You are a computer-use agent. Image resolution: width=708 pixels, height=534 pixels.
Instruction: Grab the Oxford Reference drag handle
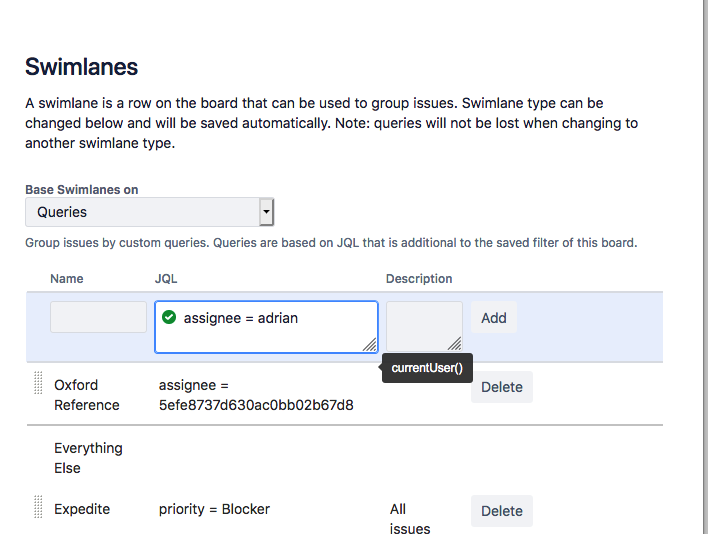[38, 383]
